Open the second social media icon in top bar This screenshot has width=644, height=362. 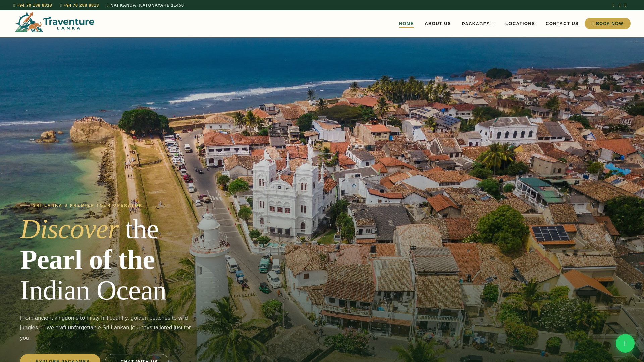[620, 5]
